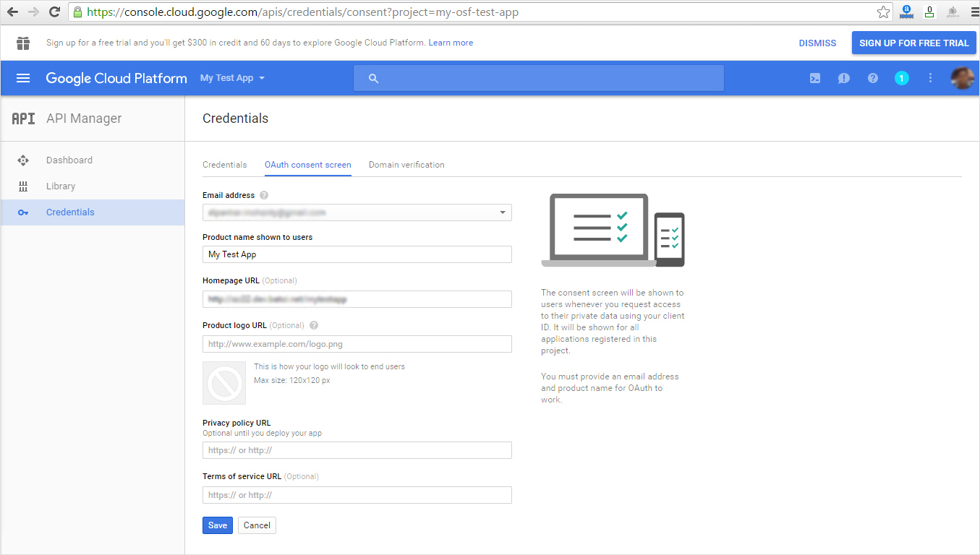This screenshot has height=555, width=980.
Task: Select Credentials in the sidebar
Action: (93, 212)
